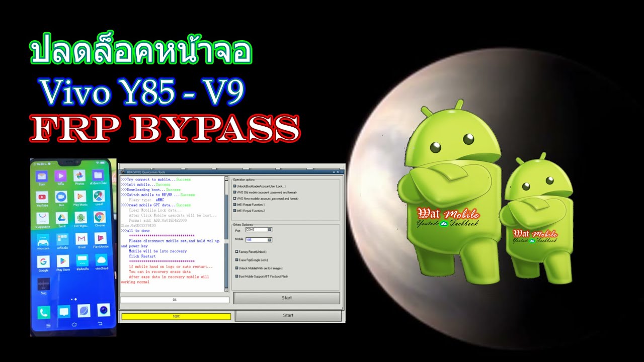Open the envelope email app on the phone

coord(42,176)
